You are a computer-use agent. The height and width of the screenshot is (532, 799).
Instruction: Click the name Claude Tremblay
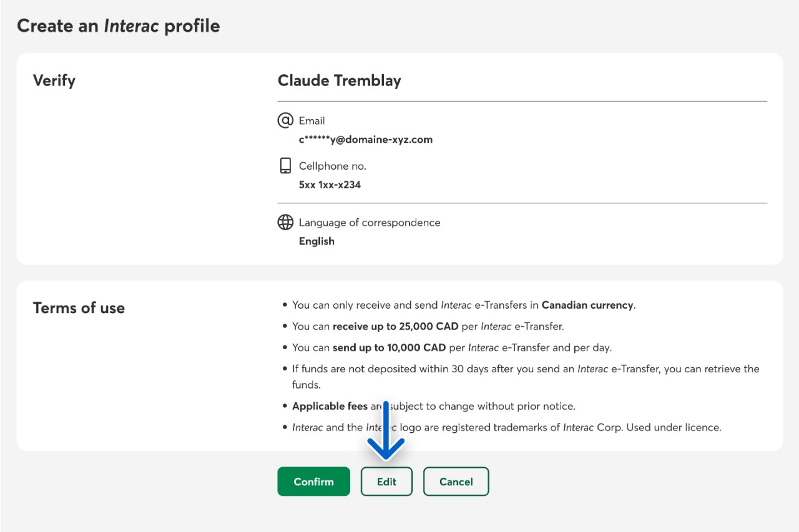pos(339,80)
